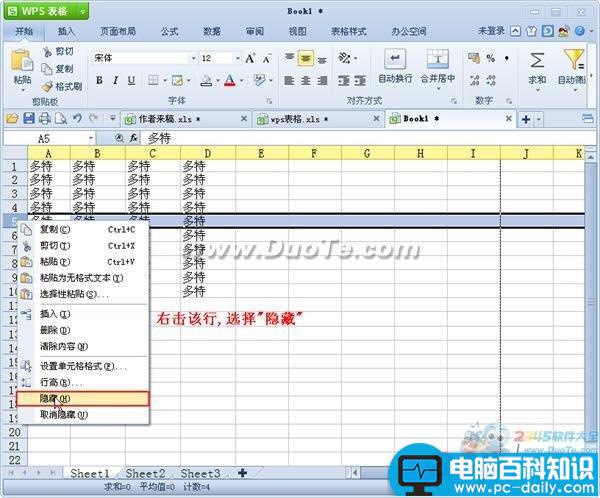Open the Name Box A5 dropdown arrow

pos(91,138)
